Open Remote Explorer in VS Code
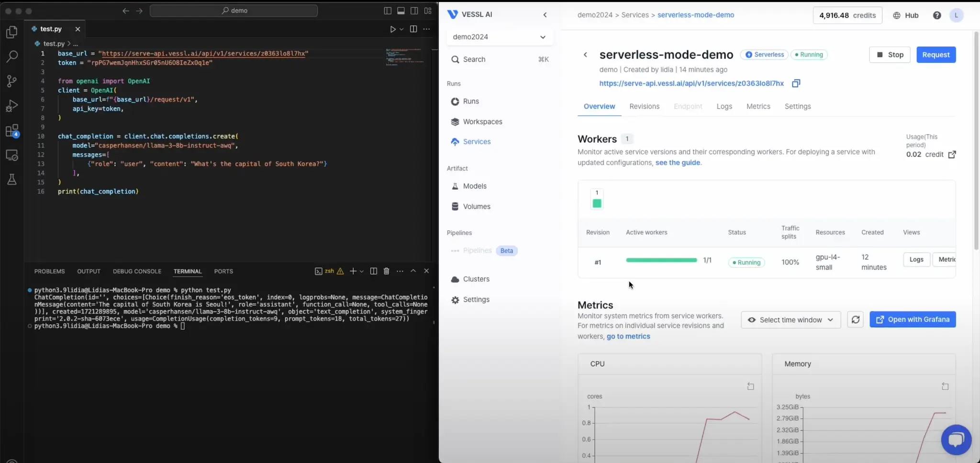Viewport: 980px width, 463px height. click(x=12, y=156)
